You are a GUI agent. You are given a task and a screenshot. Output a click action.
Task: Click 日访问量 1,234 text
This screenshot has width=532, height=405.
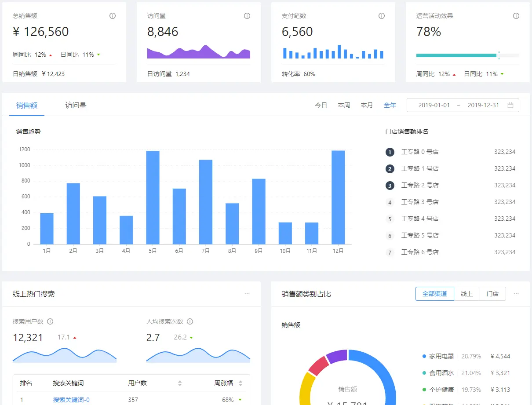pos(169,74)
